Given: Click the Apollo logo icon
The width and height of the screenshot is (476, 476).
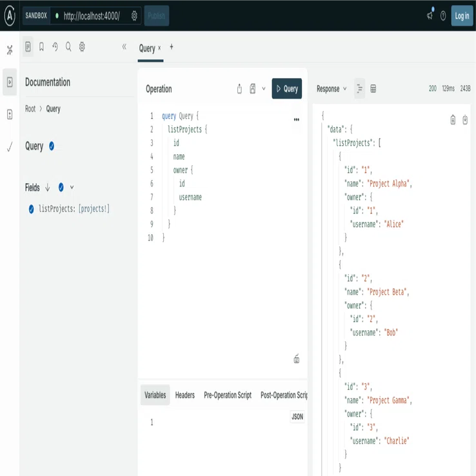Looking at the screenshot, I should click(10, 15).
